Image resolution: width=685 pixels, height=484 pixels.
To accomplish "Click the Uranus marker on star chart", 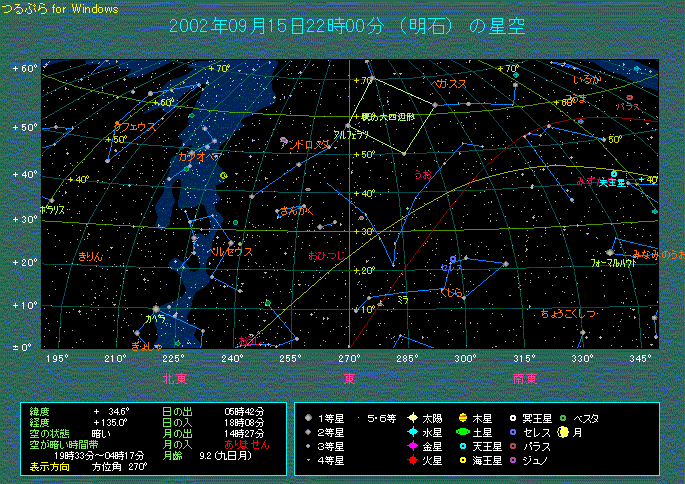I will pyautogui.click(x=614, y=174).
